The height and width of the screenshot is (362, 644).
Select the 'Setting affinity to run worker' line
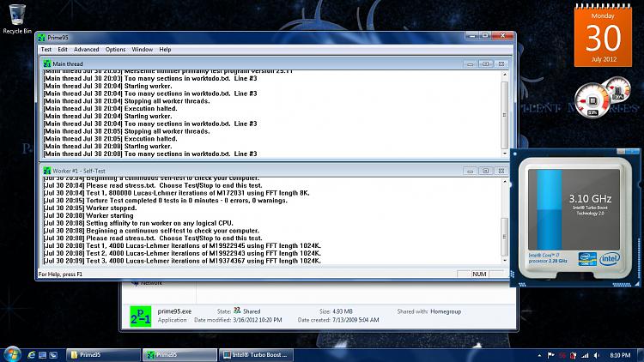coord(138,223)
